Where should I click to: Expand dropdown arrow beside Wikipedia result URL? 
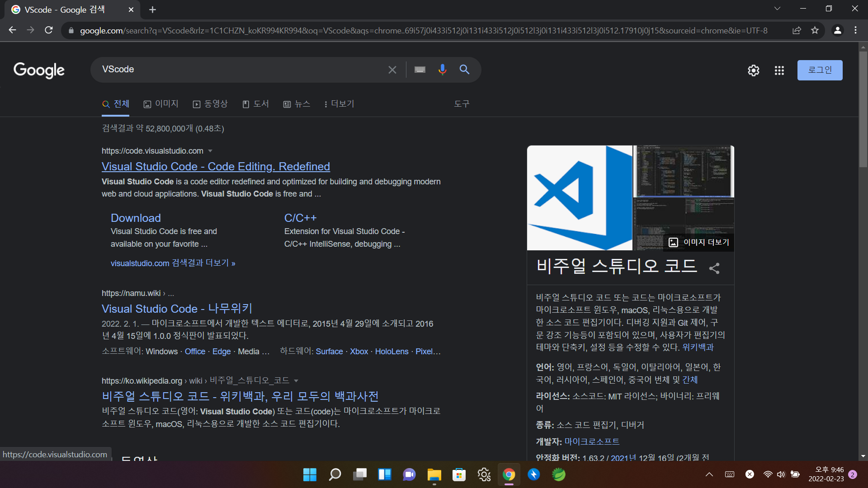pyautogui.click(x=296, y=381)
